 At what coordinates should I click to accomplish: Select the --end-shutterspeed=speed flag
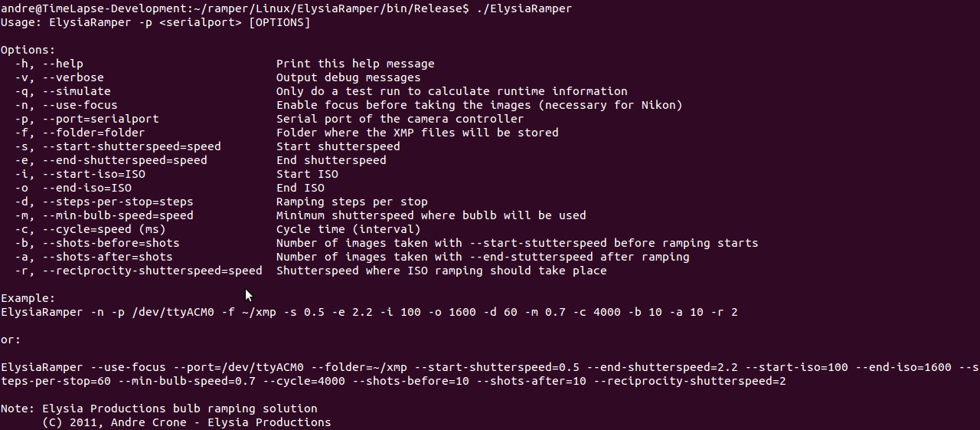(125, 160)
